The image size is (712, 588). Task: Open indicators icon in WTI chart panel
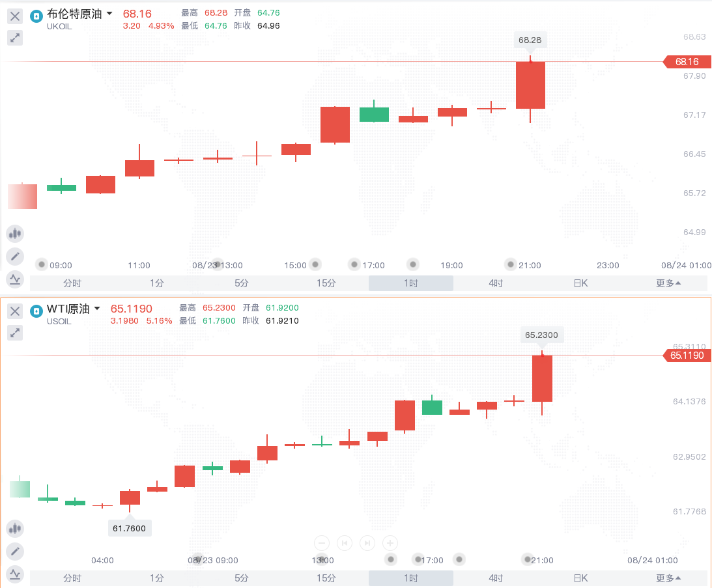[15, 574]
